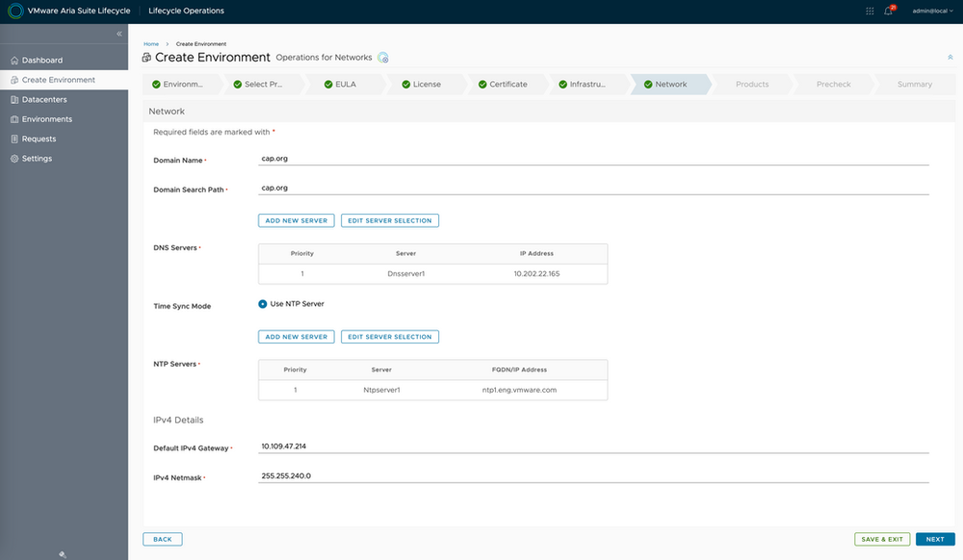Click the Network step green checkmark icon
The height and width of the screenshot is (560, 963).
[x=648, y=84]
